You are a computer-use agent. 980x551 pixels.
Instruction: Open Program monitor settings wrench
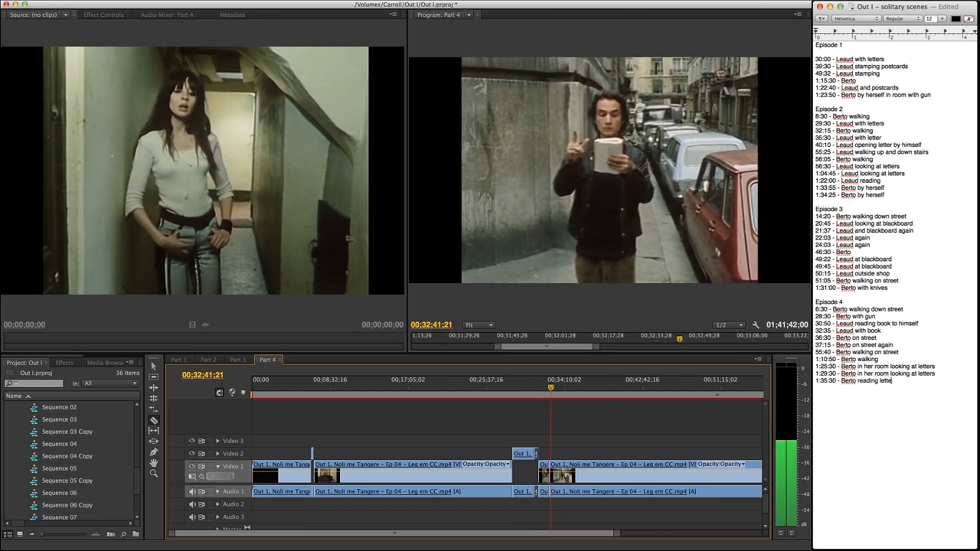(x=756, y=325)
